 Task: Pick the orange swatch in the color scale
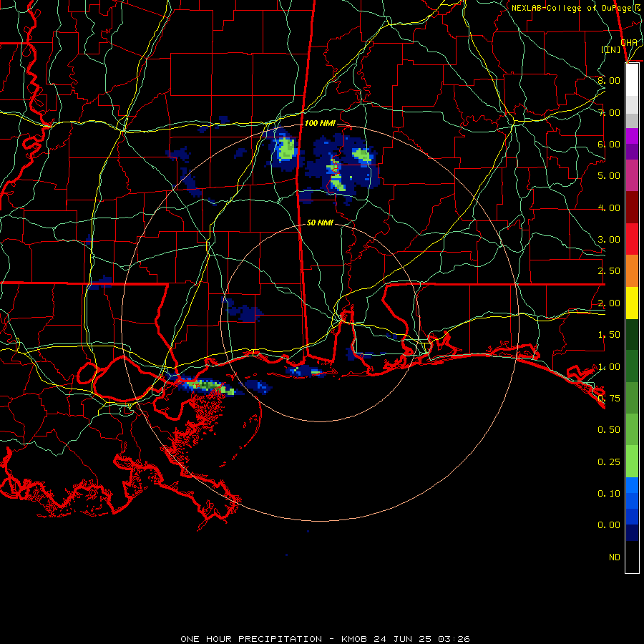point(632,271)
